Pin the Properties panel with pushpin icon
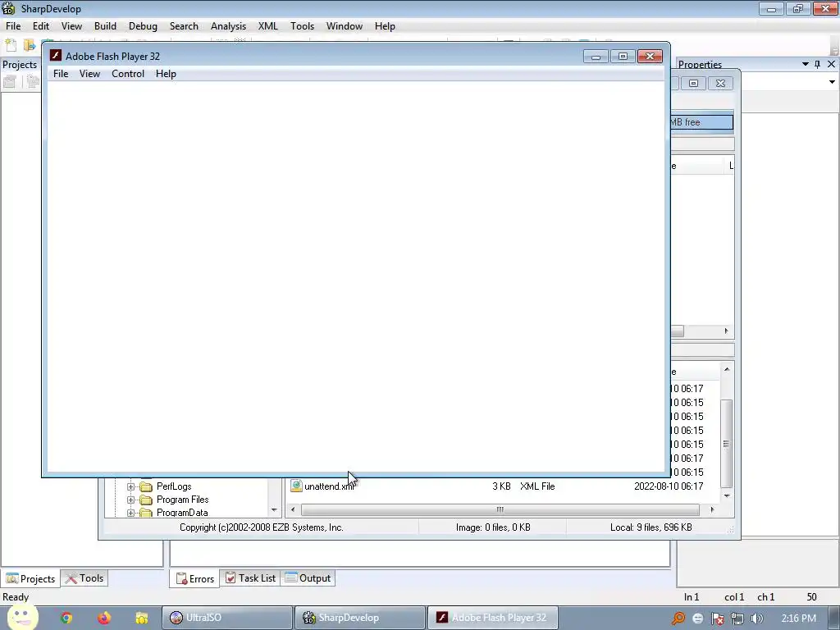This screenshot has width=840, height=630. (x=817, y=64)
